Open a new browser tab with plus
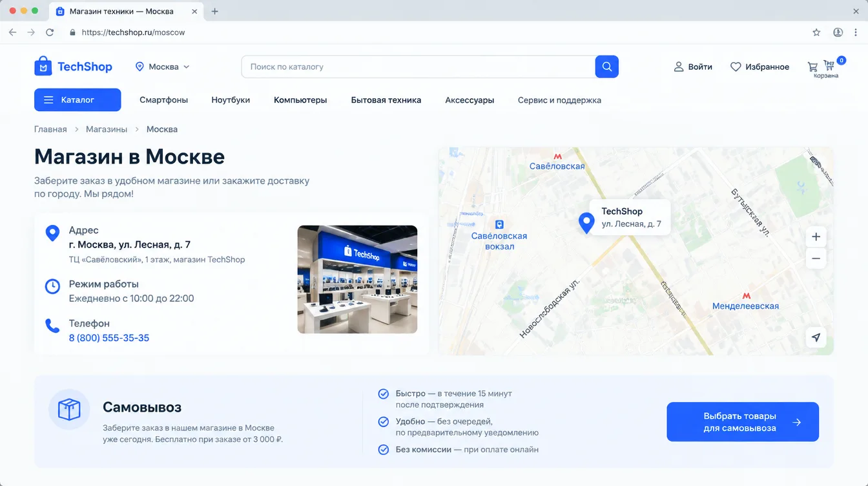868x486 pixels. tap(215, 11)
